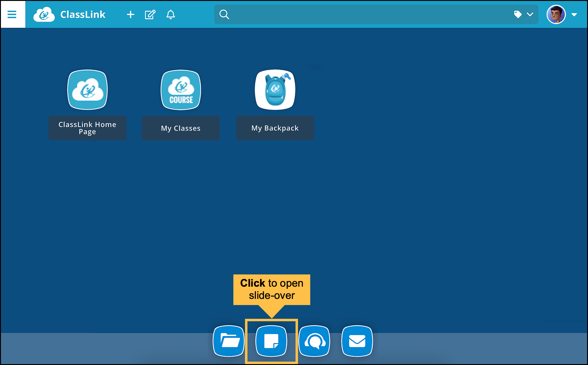Click the ClassLink Home Page label
Screen dimensions: 588x365
88,128
